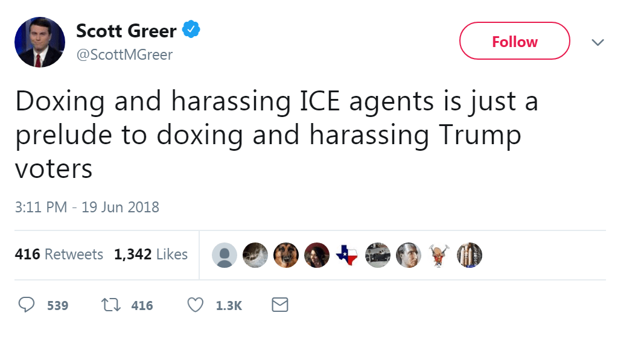Image resolution: width=644 pixels, height=339 pixels.
Task: Open the German shepherd dog avatar
Action: (x=286, y=255)
